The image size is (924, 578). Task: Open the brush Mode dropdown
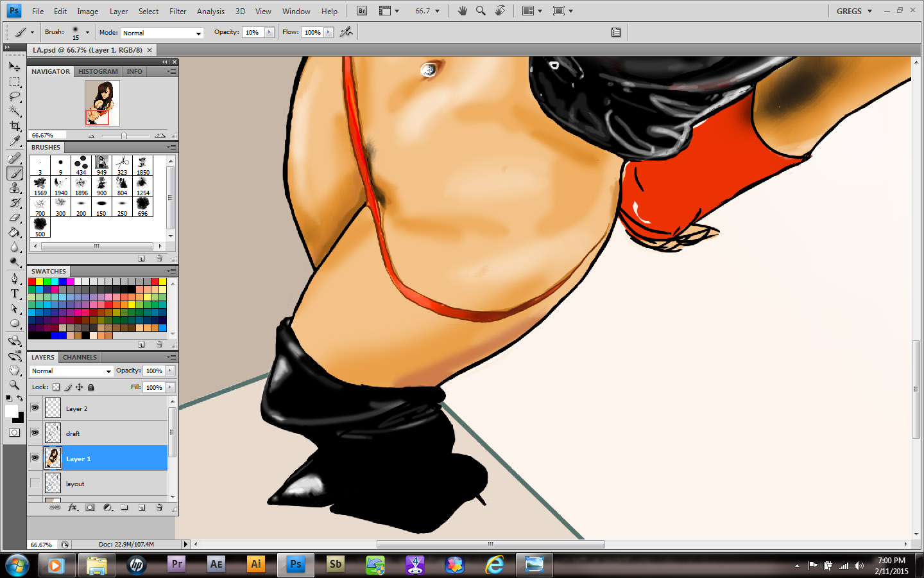(x=162, y=33)
